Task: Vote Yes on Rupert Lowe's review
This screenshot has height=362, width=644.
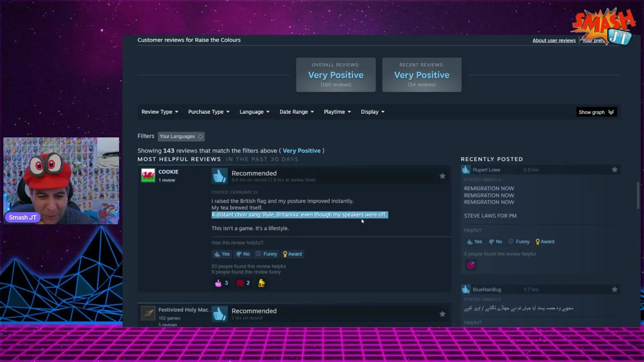Action: pyautogui.click(x=474, y=242)
